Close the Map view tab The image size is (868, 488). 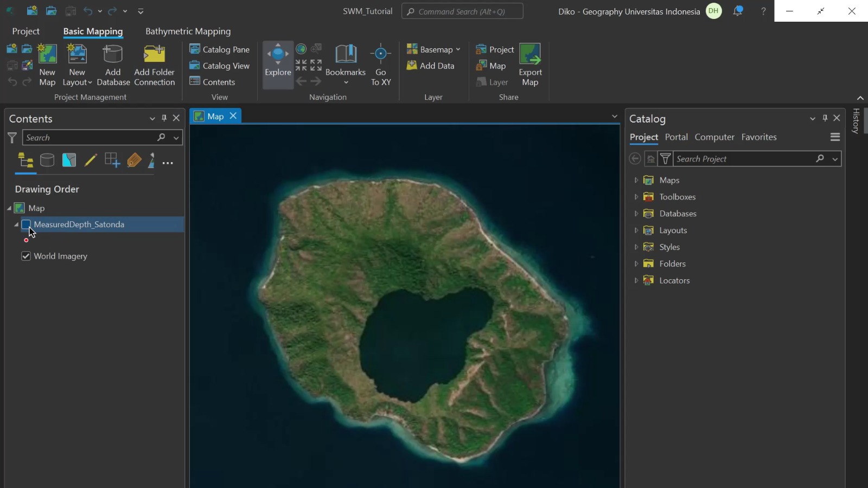(x=233, y=116)
